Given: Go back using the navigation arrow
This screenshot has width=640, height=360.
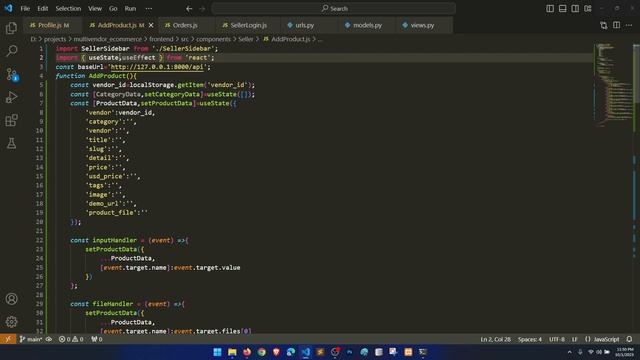Looking at the screenshot, I should pos(189,8).
